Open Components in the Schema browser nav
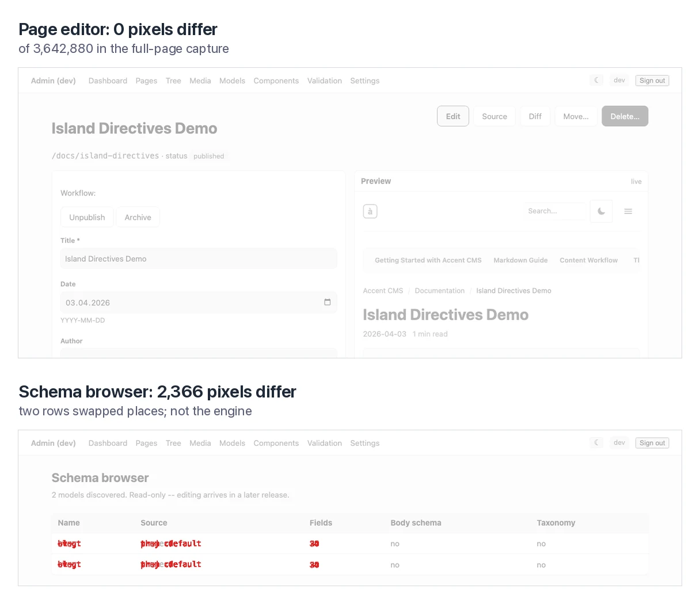 [x=276, y=443]
